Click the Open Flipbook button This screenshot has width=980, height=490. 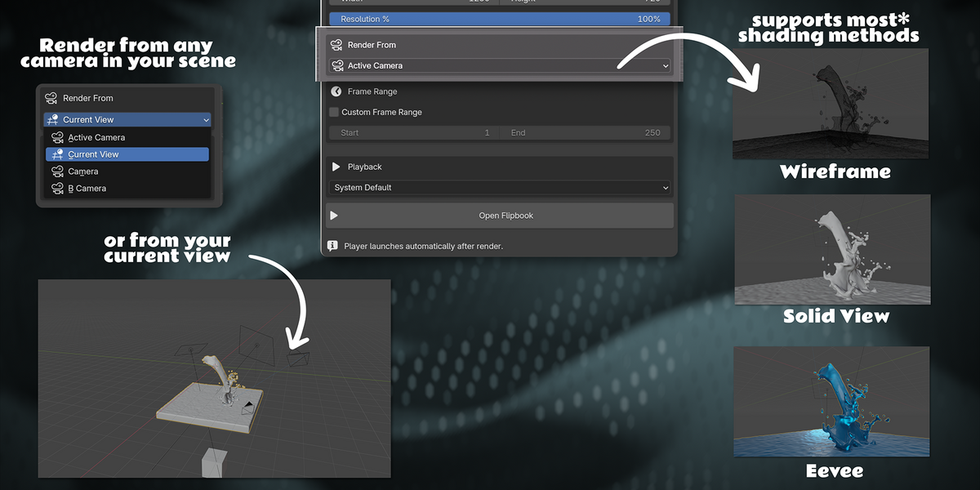(500, 216)
